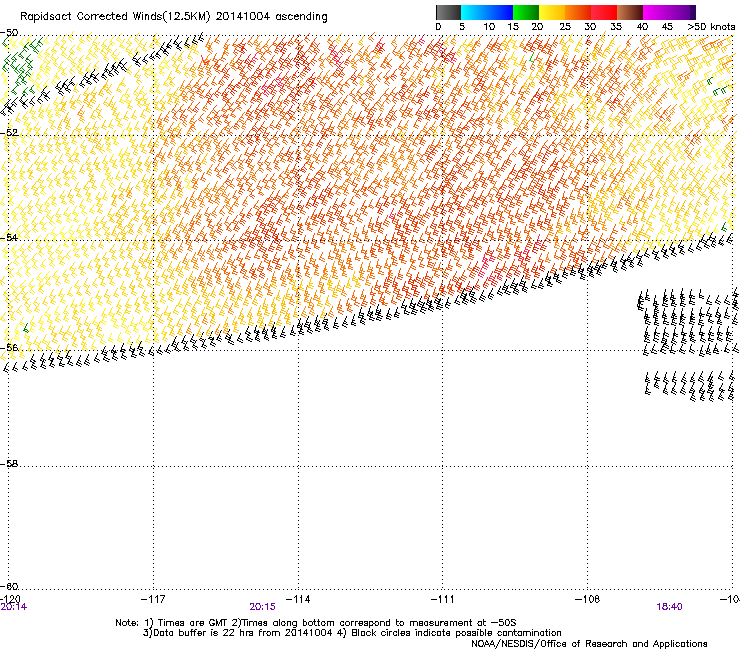This screenshot has height=650, width=740.
Task: Click the green 15-20 knots legend segment
Action: [x=526, y=12]
